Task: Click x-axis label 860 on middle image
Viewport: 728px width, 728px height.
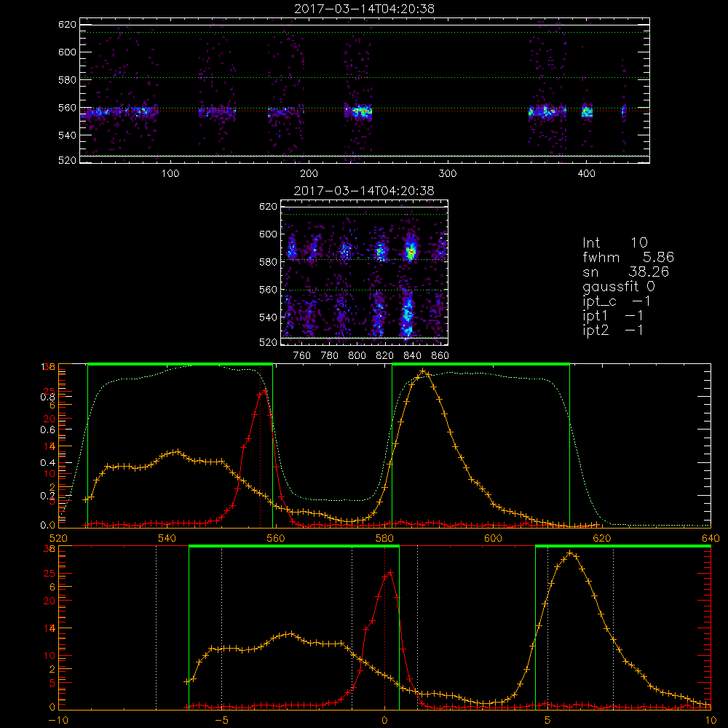Action: pyautogui.click(x=440, y=356)
